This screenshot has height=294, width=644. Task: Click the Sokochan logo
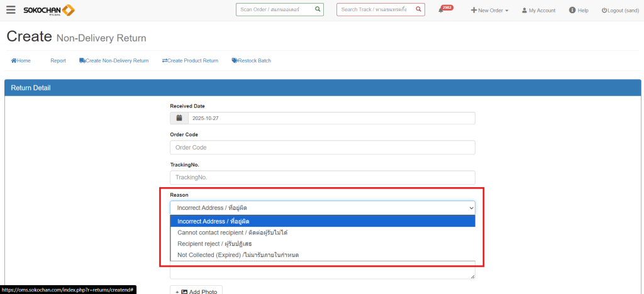[x=49, y=10]
